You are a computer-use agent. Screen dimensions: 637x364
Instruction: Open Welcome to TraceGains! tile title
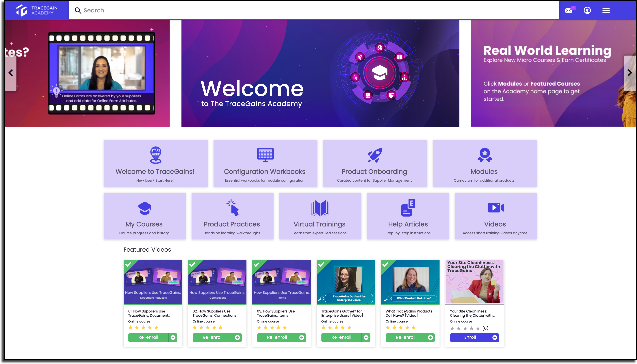[x=155, y=172]
